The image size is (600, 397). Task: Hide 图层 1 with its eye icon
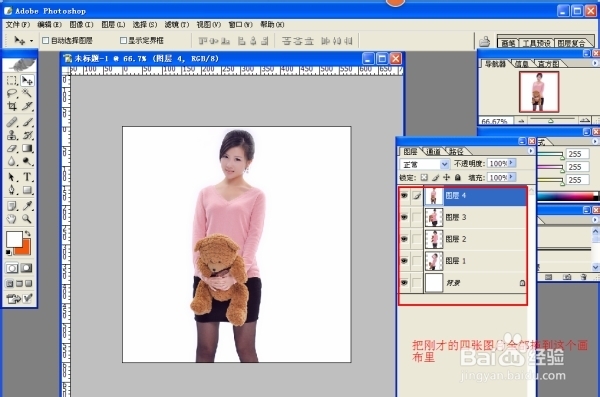(x=404, y=261)
